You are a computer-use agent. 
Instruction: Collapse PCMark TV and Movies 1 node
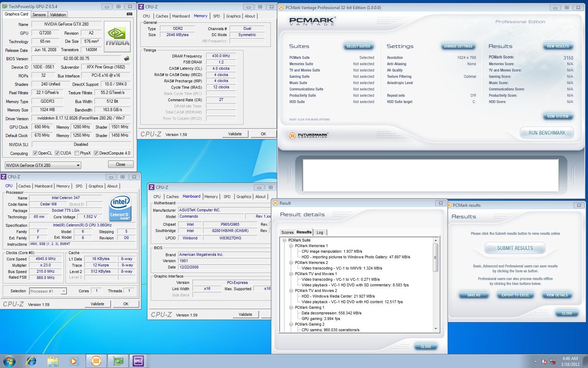(x=291, y=274)
